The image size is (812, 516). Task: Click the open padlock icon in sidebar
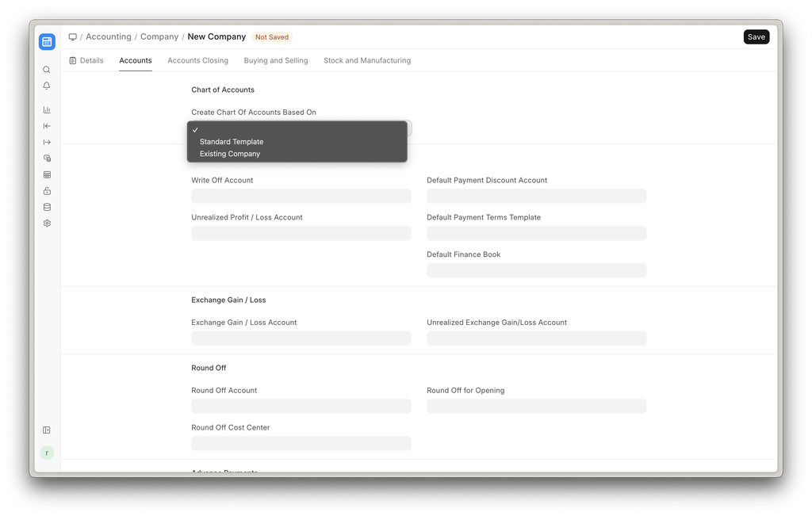pyautogui.click(x=47, y=191)
